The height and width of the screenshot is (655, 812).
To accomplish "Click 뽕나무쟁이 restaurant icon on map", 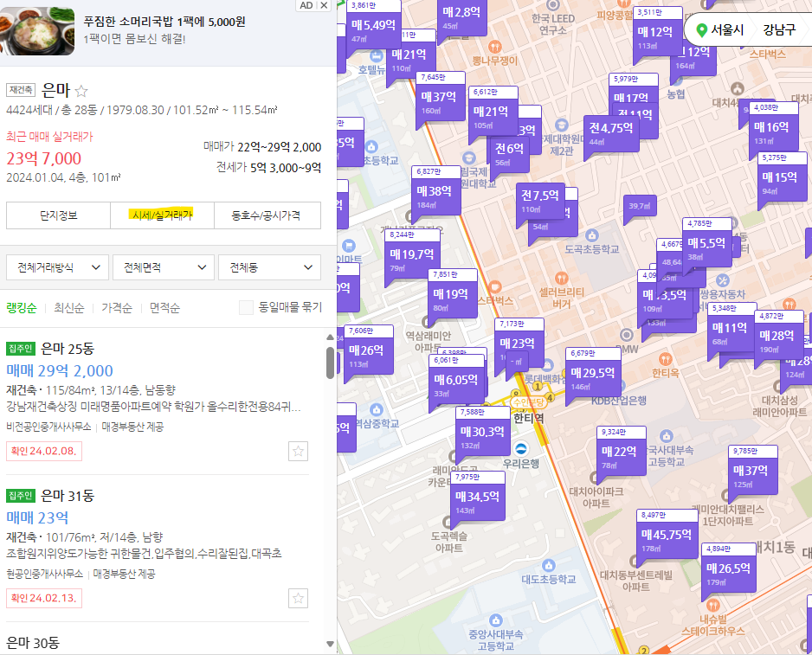I will 494,47.
